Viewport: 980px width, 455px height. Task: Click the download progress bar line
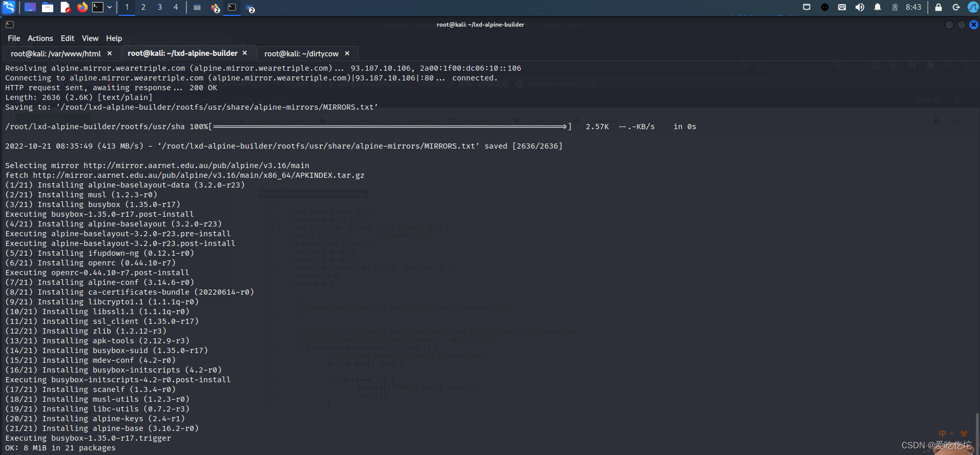tap(351, 127)
